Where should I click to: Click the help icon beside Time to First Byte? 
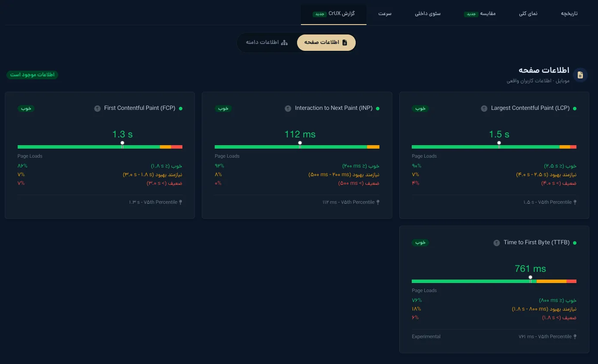pos(497,243)
